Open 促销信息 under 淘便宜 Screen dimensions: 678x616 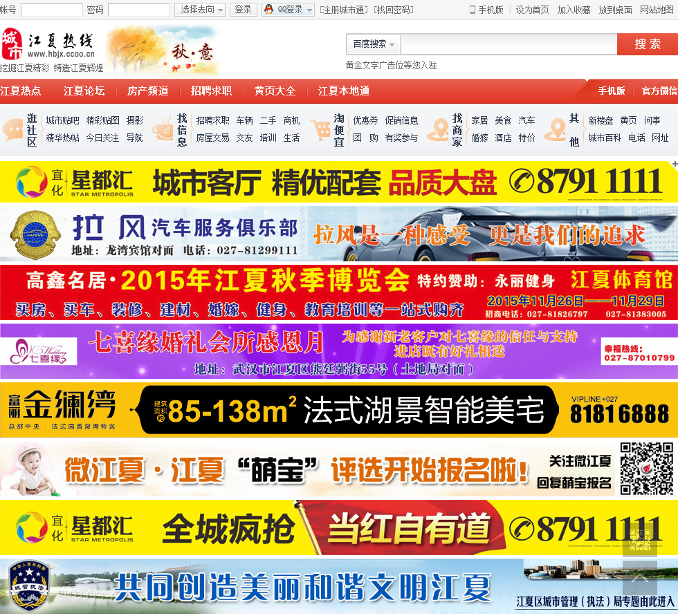click(x=402, y=120)
